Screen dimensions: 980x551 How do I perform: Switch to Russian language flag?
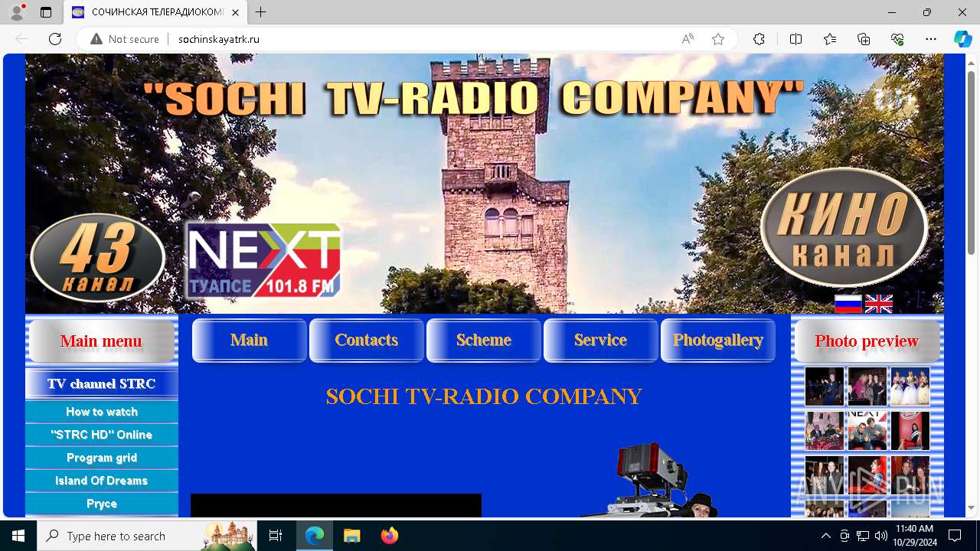pyautogui.click(x=848, y=304)
